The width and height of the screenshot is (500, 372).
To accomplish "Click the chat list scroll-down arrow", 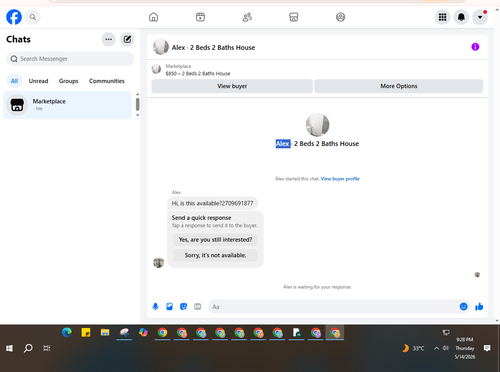I will point(137,115).
